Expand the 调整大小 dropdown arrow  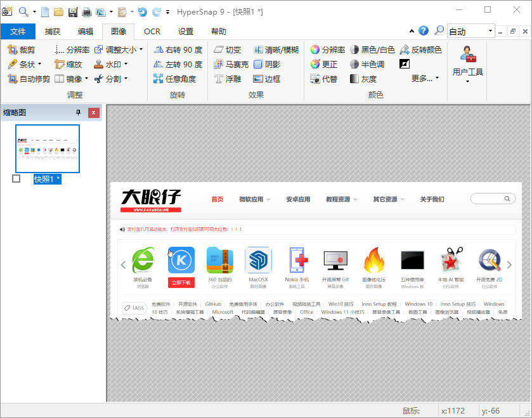[141, 49]
